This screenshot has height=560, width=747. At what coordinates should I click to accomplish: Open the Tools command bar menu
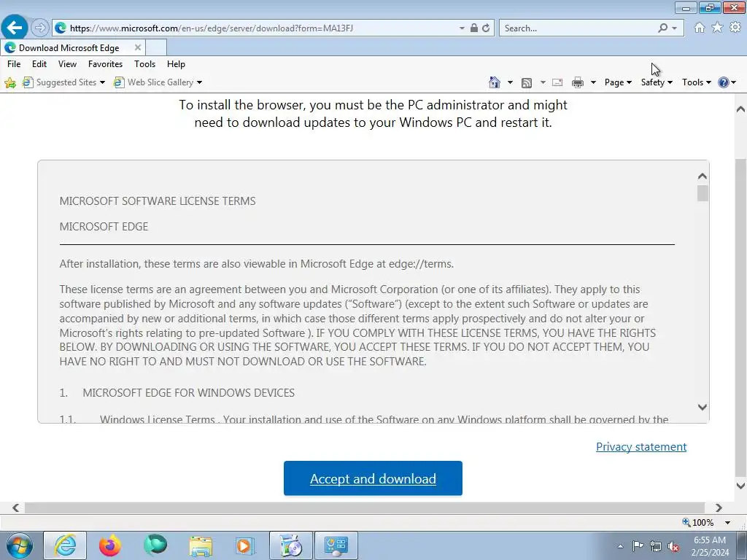696,82
